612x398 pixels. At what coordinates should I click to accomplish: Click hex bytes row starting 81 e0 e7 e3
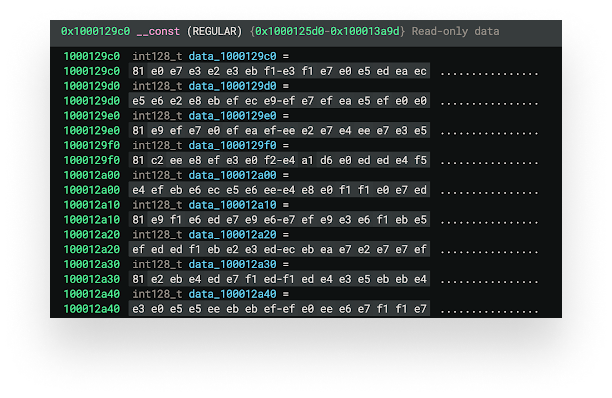(x=279, y=71)
